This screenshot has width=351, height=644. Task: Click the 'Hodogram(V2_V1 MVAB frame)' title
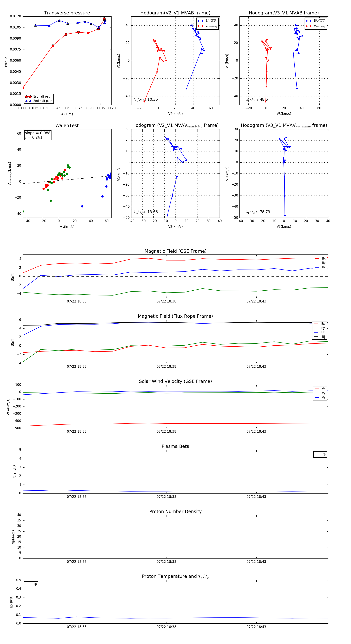[175, 13]
